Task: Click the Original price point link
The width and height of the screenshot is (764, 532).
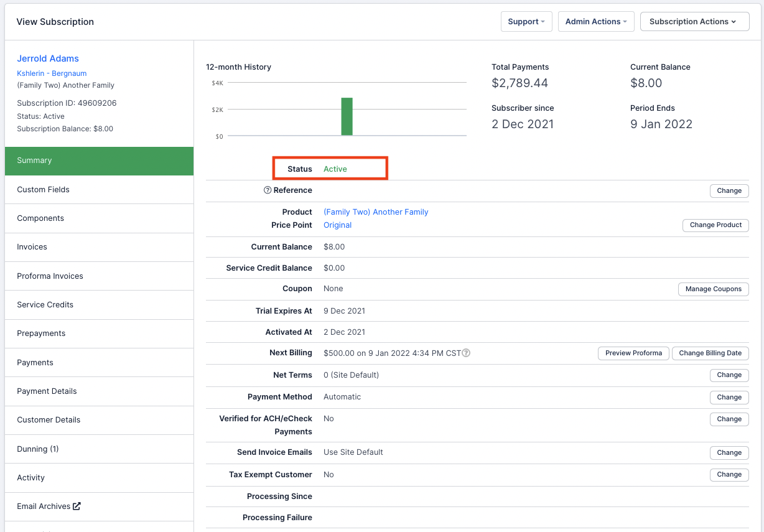Action: pyautogui.click(x=337, y=225)
